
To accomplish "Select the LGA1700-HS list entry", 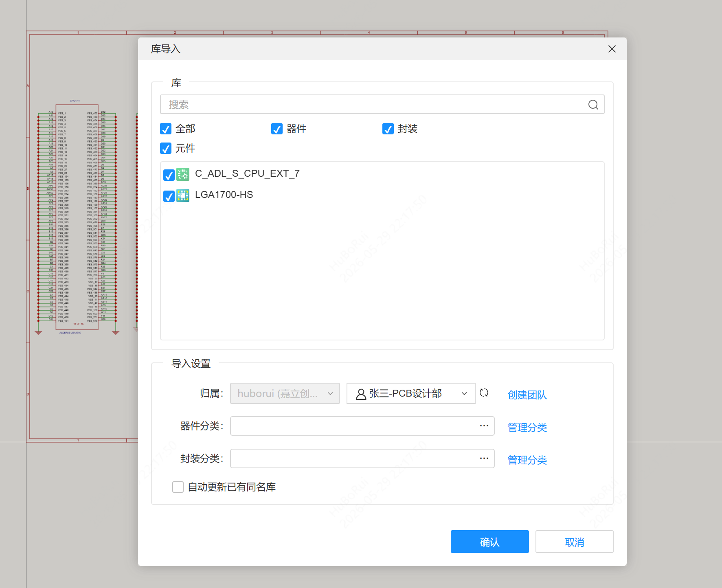I will 224,195.
